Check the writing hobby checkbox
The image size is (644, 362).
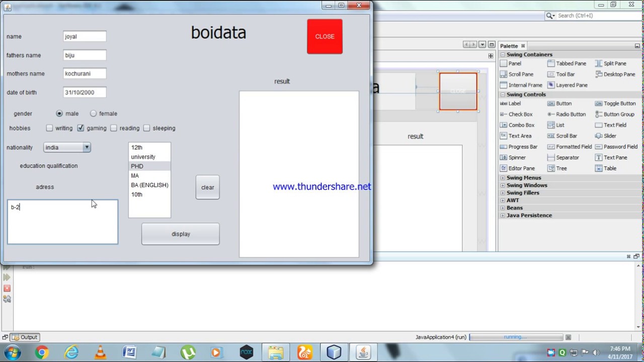49,128
